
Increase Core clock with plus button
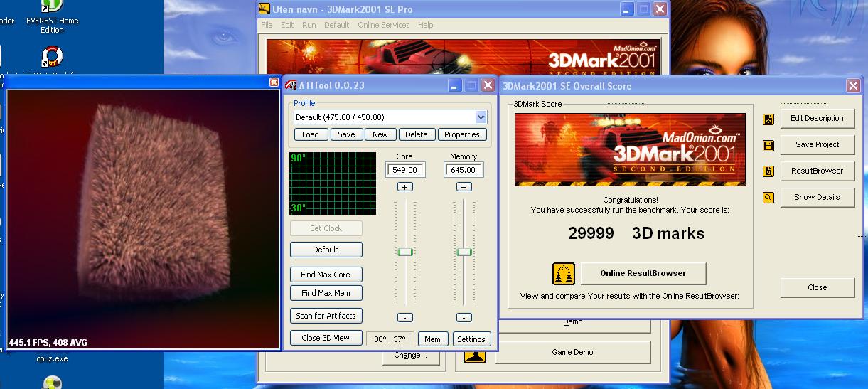pos(404,187)
